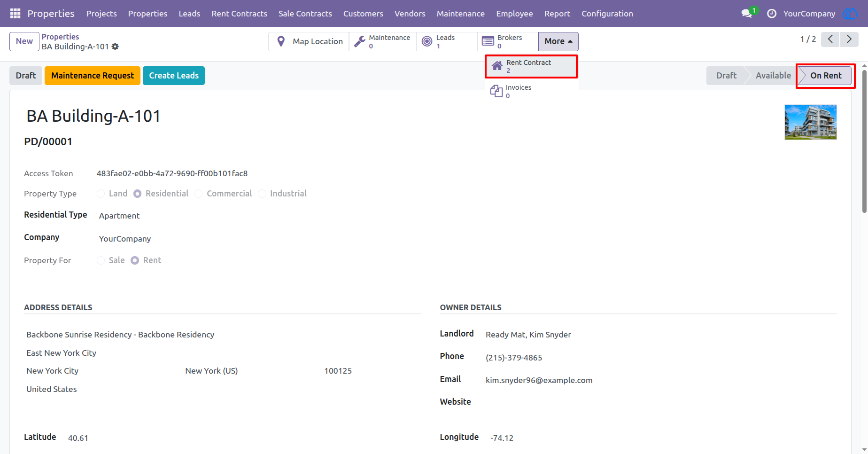This screenshot has width=868, height=454.
Task: Open the apps grid menu icon
Action: 15,14
